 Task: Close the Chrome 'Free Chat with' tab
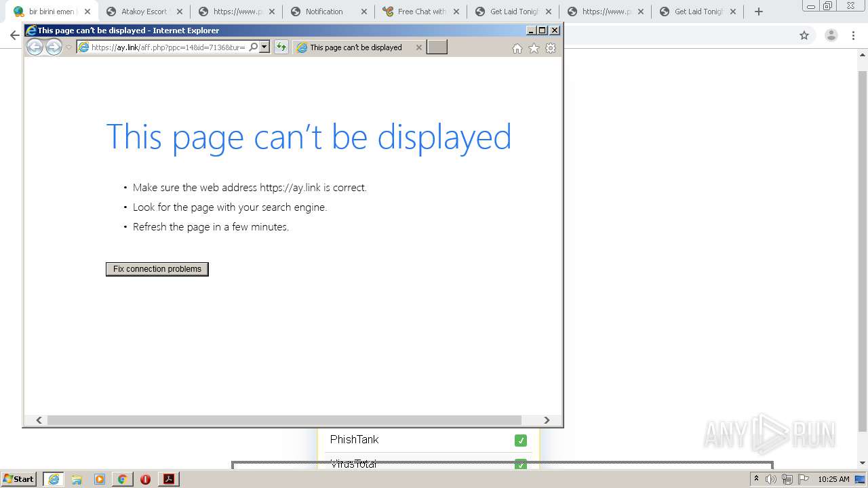[456, 12]
